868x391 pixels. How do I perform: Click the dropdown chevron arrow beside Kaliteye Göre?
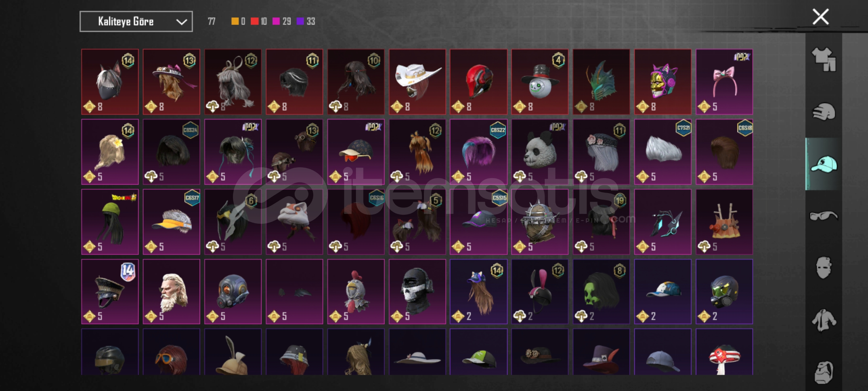tap(181, 22)
